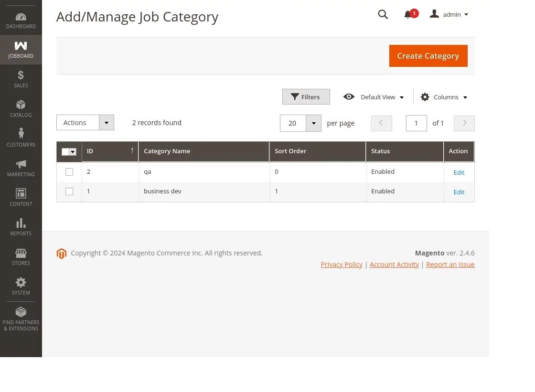Click the Create Category button
This screenshot has width=535, height=392.
click(x=428, y=56)
